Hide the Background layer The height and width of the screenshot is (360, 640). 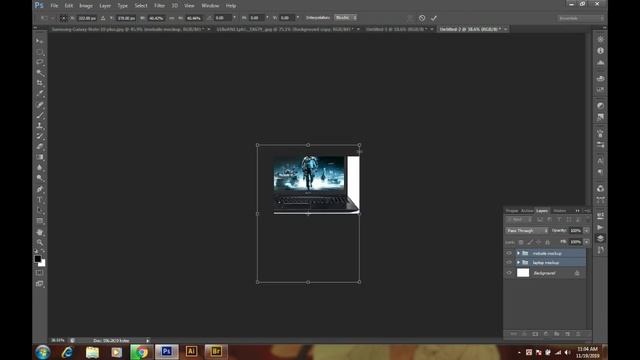(509, 273)
